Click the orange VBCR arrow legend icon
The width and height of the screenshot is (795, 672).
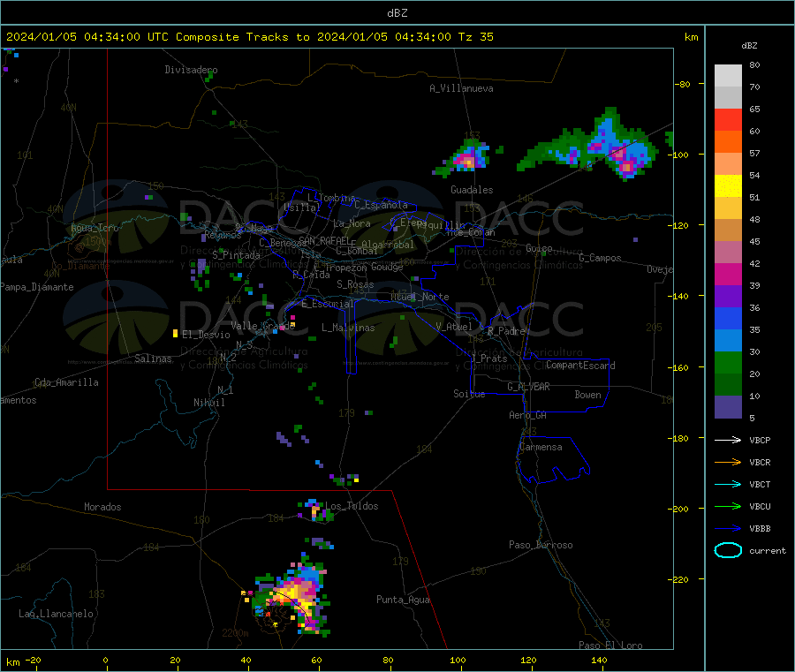[x=728, y=462]
